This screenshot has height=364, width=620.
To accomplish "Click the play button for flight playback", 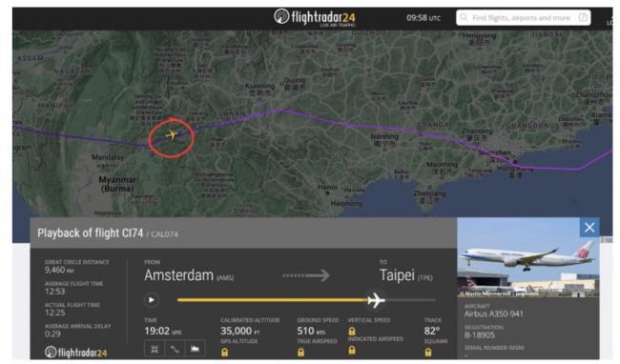I will [152, 300].
